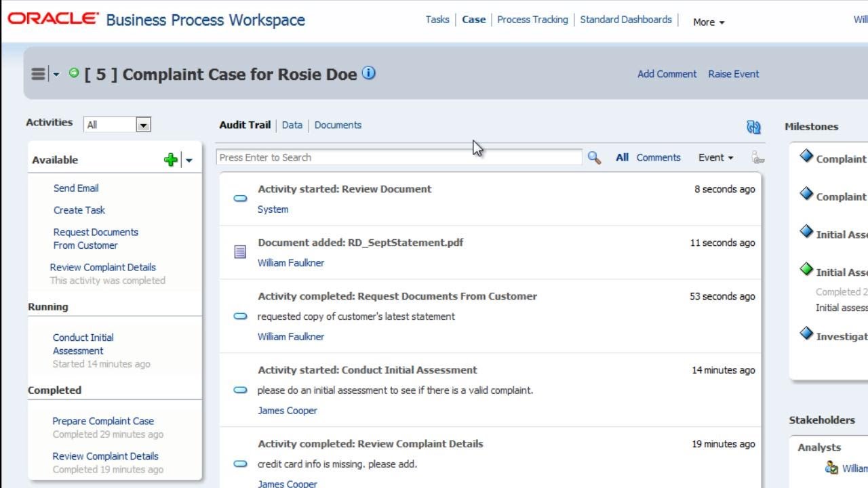
Task: Expand dropdown arrow beside case list icon
Action: click(56, 75)
